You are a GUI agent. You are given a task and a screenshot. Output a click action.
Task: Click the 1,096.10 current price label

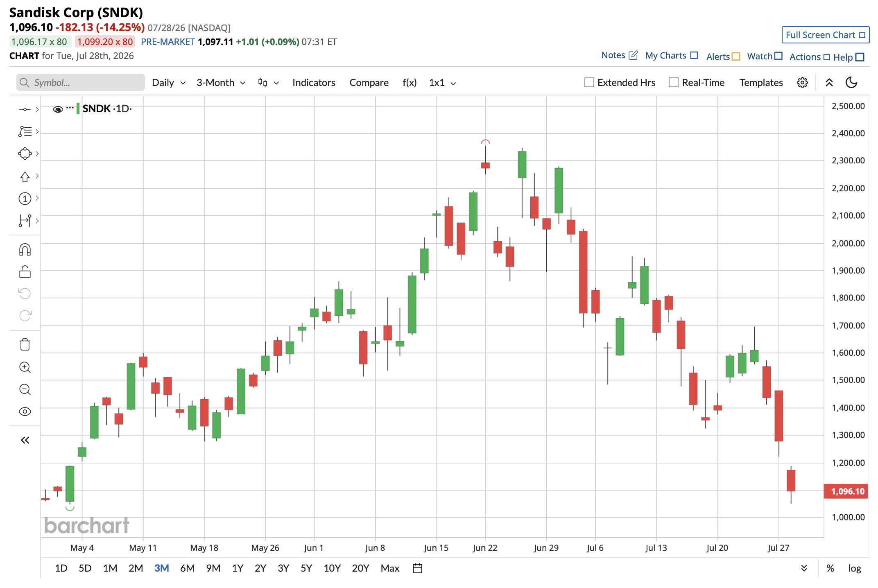(846, 491)
